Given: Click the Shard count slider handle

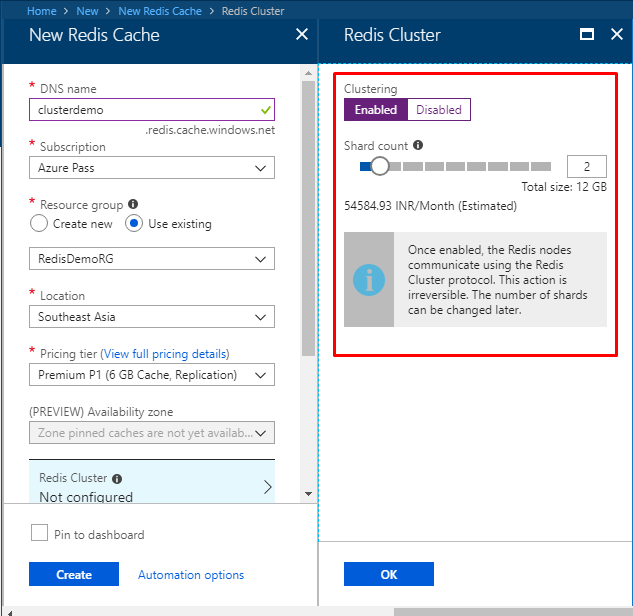Looking at the screenshot, I should point(379,166).
